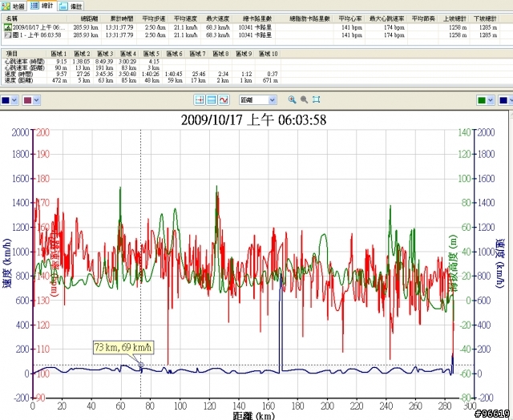The width and height of the screenshot is (513, 420).
Task: Click the 73 km, 69 km/h chart tooltip
Action: point(123,347)
